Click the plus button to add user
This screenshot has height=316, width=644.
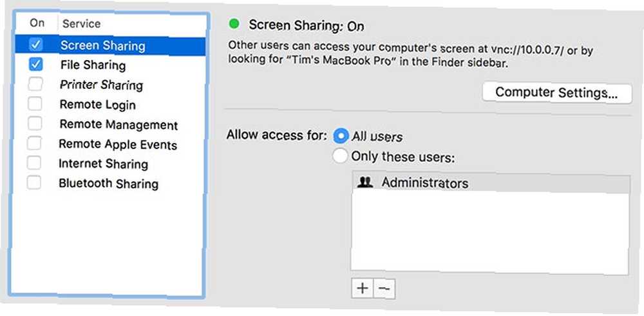(362, 288)
